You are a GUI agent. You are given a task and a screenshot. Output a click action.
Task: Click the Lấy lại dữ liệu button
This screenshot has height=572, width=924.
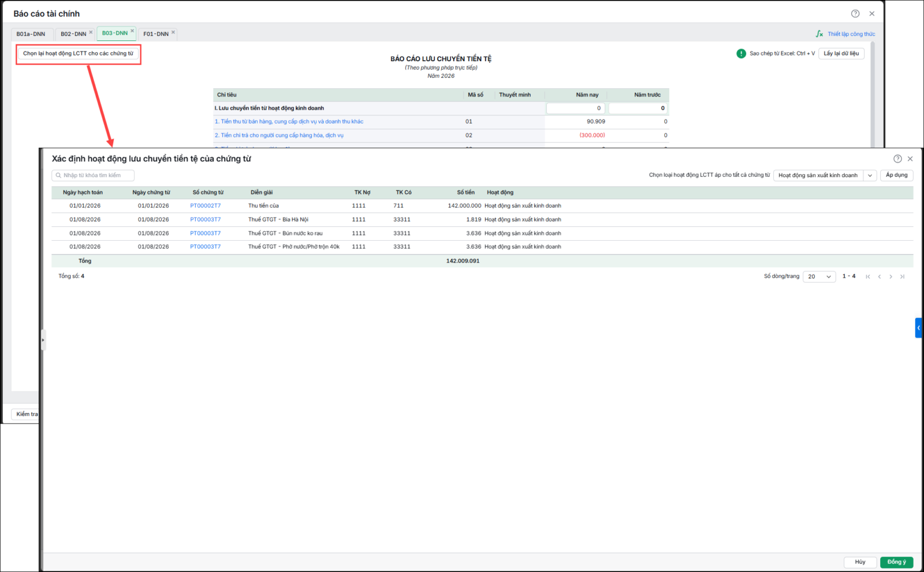click(x=841, y=54)
